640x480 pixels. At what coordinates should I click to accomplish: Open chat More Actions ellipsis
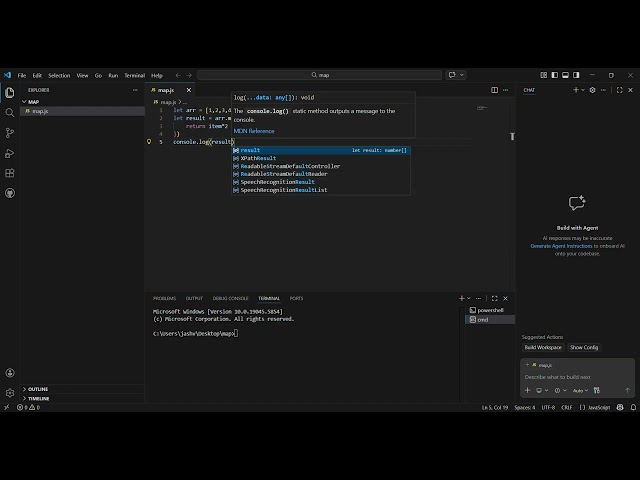[603, 90]
